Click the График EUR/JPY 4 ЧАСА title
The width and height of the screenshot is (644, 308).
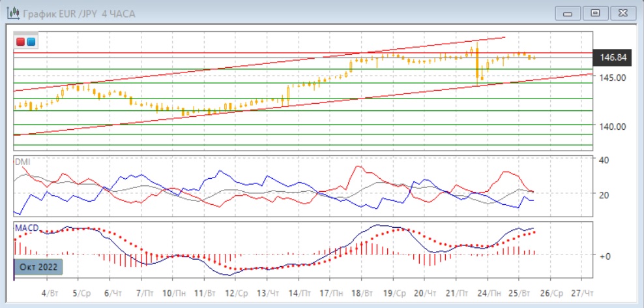pyautogui.click(x=80, y=14)
